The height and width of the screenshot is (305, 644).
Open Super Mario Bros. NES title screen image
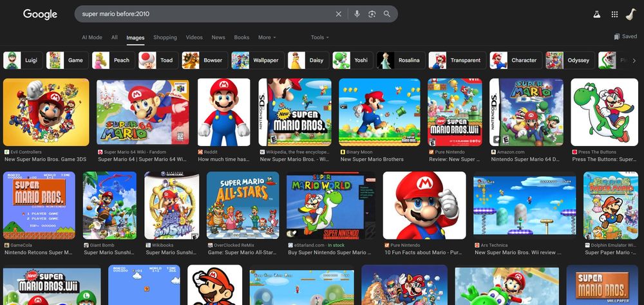tap(39, 205)
